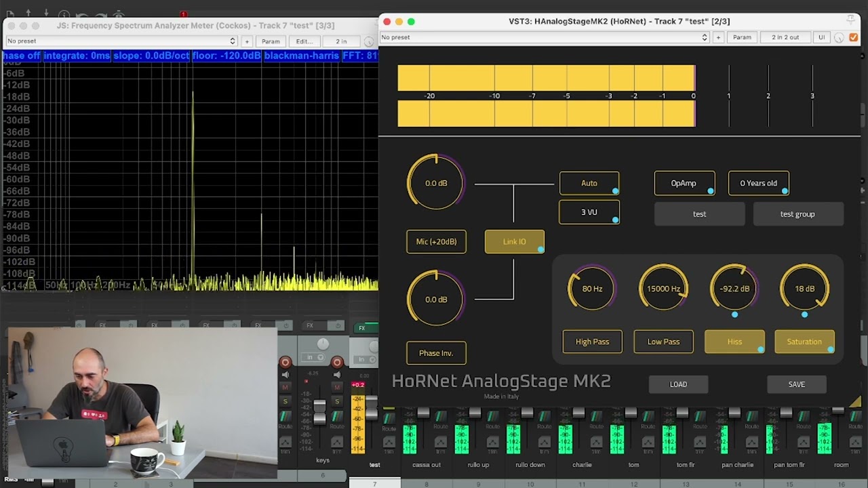Click the envelope icon on cassa out track
The width and height of the screenshot is (868, 488).
click(x=441, y=443)
